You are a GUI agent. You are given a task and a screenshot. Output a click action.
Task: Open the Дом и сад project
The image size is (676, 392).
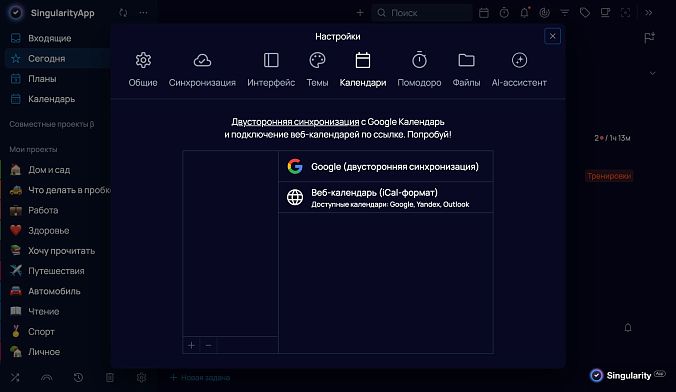(x=56, y=169)
